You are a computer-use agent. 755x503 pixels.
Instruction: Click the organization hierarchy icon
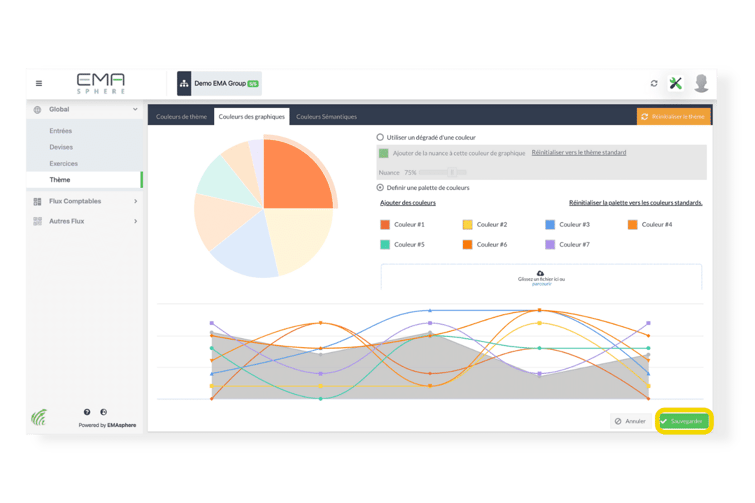[x=184, y=84]
